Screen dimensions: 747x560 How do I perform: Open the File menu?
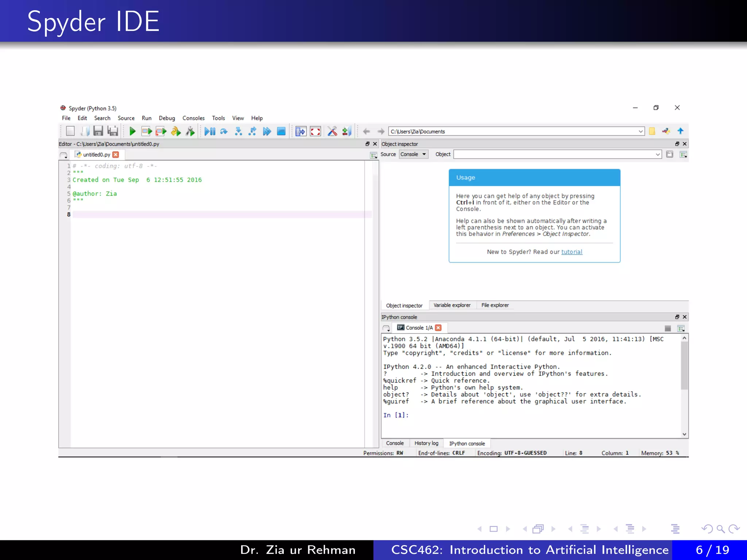click(66, 118)
